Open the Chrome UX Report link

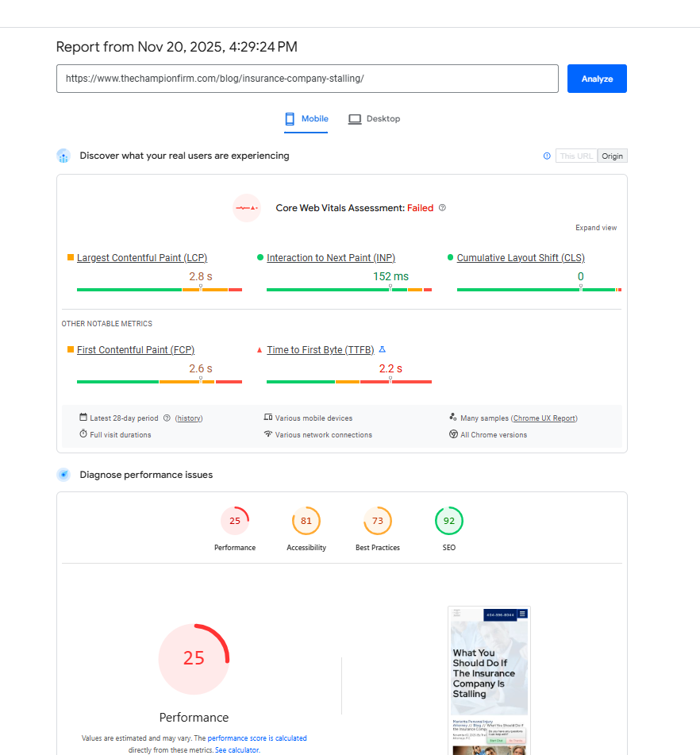544,418
